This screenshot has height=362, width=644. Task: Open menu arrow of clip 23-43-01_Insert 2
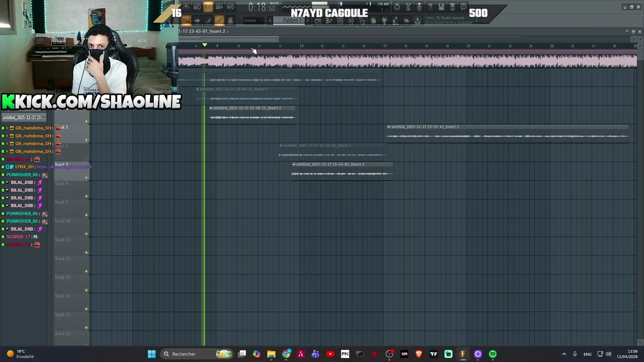pos(294,164)
